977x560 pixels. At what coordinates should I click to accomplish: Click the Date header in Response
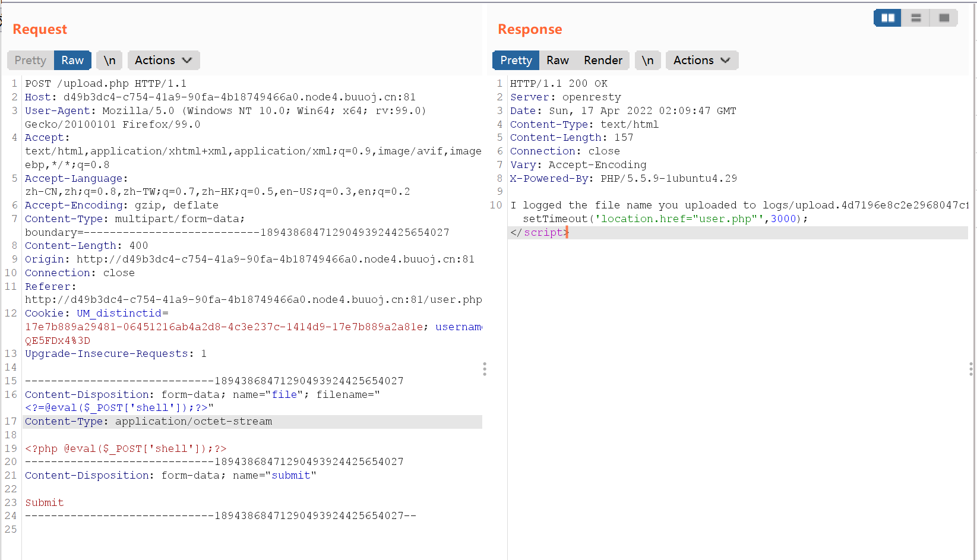623,111
